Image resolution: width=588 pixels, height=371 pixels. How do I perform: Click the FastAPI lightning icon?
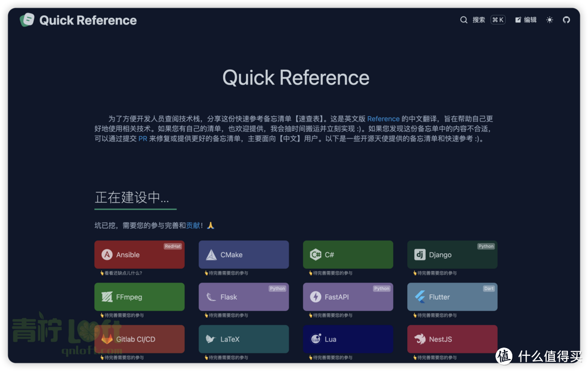coord(315,297)
